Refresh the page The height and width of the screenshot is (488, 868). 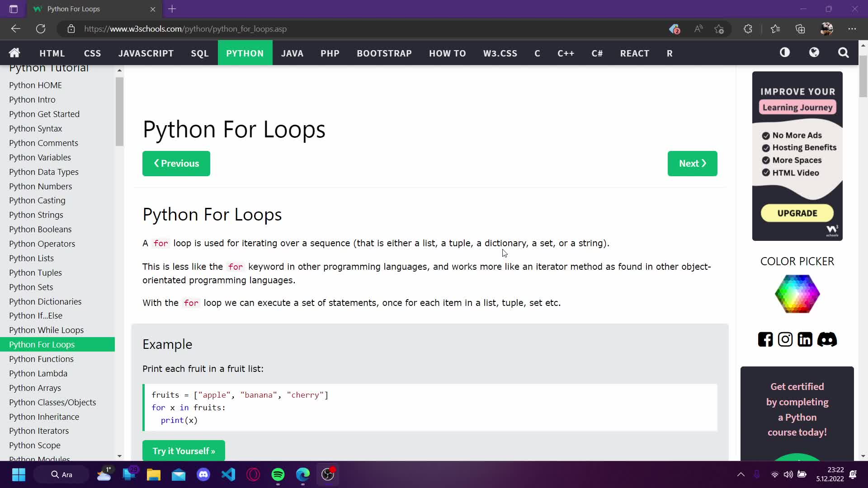click(x=41, y=29)
